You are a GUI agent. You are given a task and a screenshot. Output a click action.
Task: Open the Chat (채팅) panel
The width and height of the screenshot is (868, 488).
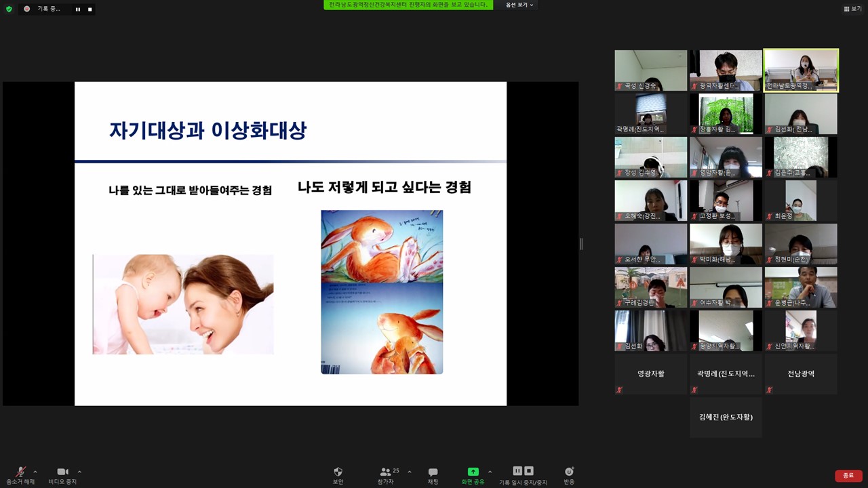[x=433, y=472]
